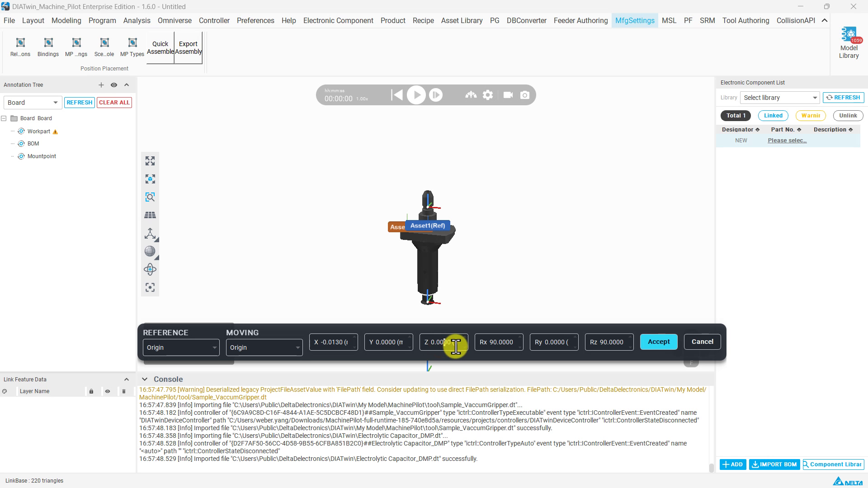The height and width of the screenshot is (488, 868).
Task: Skip the simulation back to start
Action: [x=396, y=95]
